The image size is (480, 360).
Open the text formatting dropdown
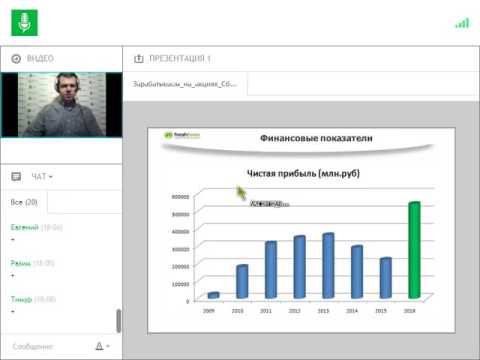coord(108,346)
